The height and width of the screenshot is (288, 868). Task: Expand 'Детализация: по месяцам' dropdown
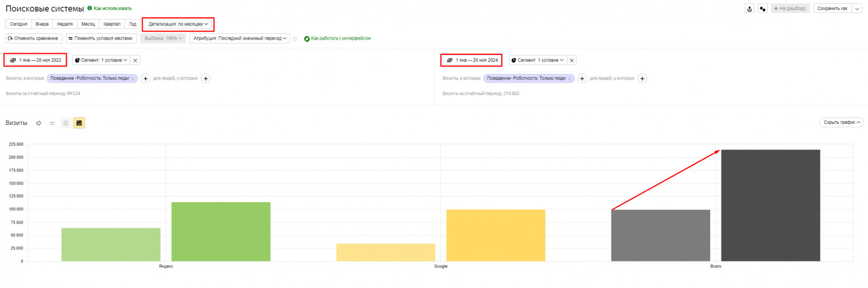coord(178,24)
